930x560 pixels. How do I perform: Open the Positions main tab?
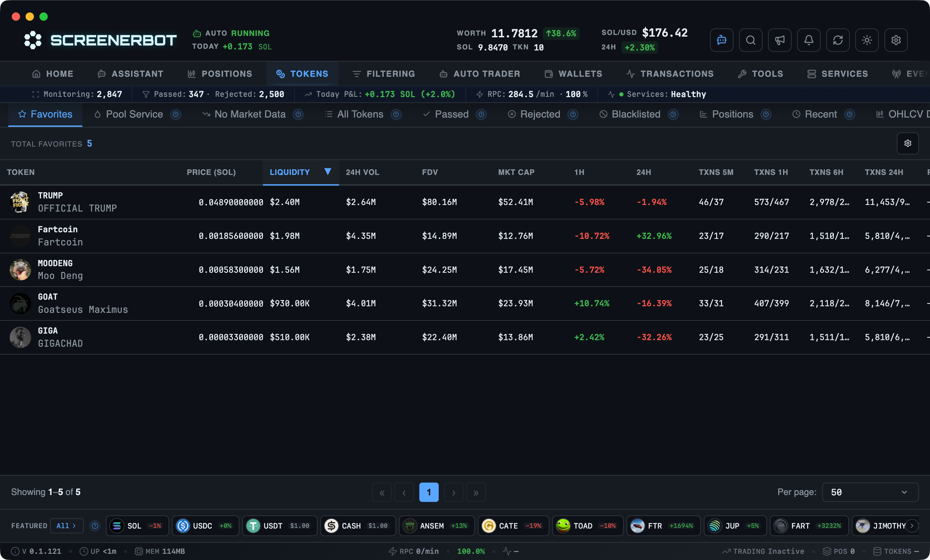[x=220, y=74]
